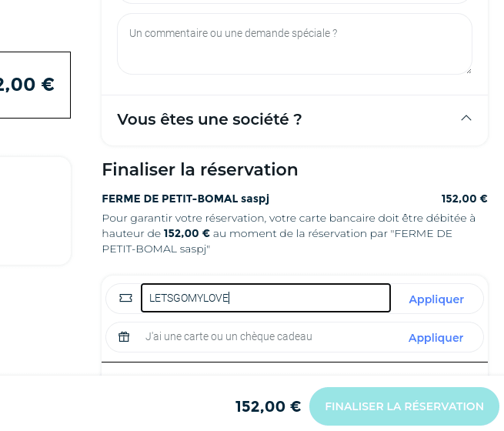Focus the promo code input field
Viewport: 504px width, 431px height.
click(x=265, y=298)
